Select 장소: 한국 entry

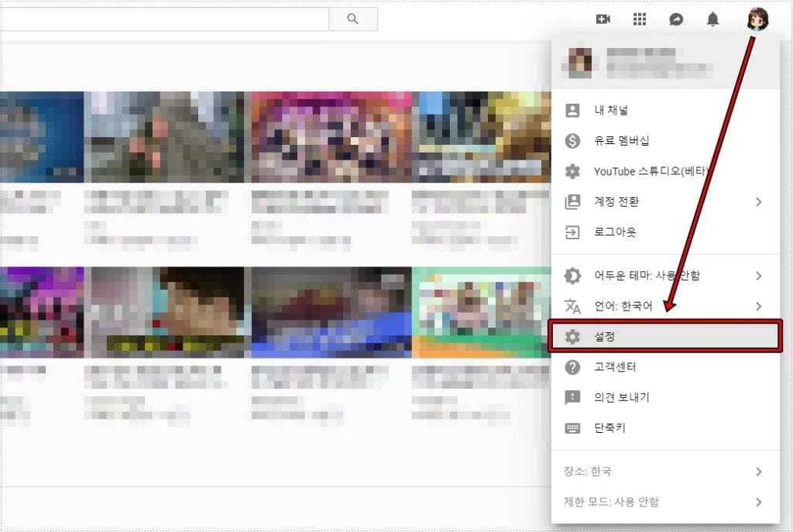(x=665, y=472)
